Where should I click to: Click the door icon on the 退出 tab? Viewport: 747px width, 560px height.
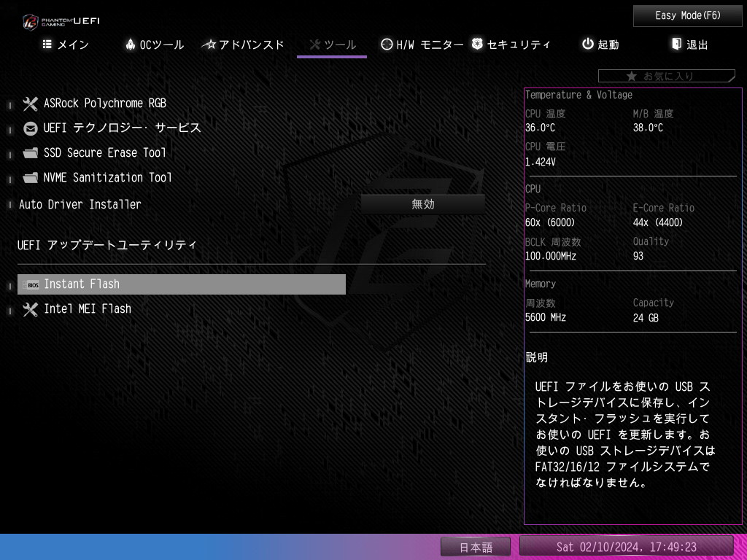[676, 44]
